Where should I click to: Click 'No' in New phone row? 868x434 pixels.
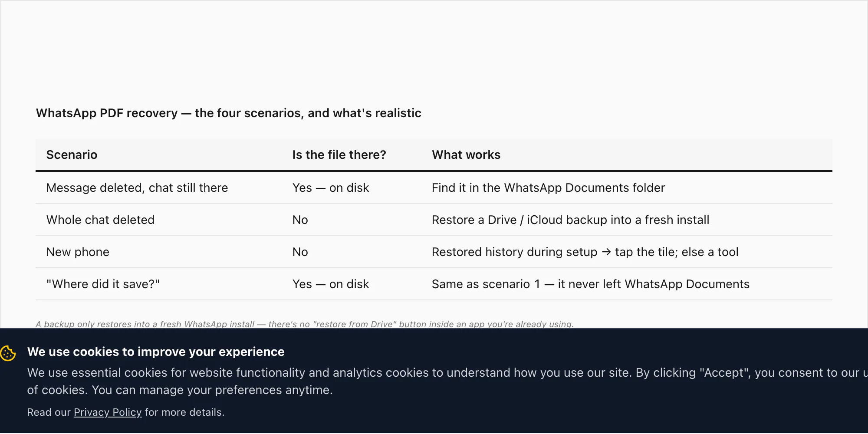pos(300,252)
